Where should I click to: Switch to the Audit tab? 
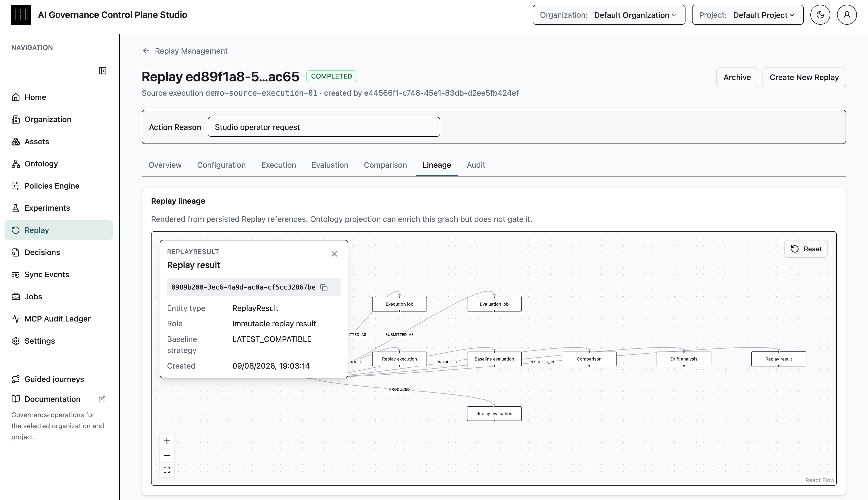tap(476, 165)
